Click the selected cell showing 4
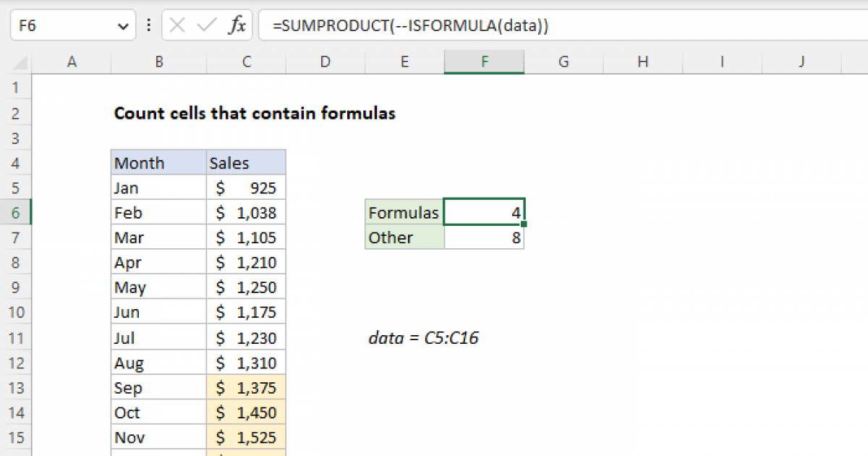This screenshot has width=868, height=456. (x=484, y=213)
